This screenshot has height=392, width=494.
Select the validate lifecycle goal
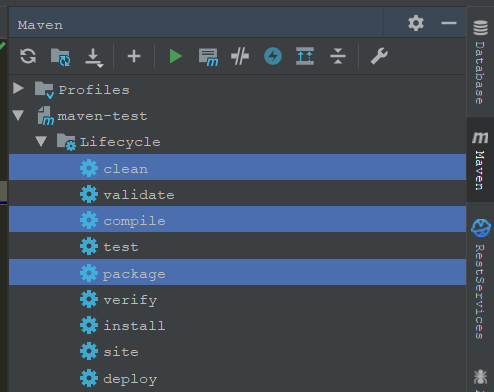pos(237,194)
